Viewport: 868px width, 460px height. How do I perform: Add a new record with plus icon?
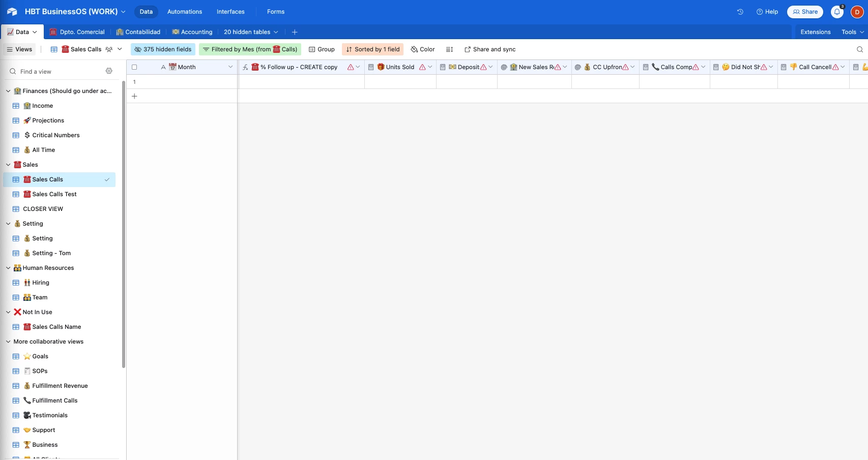coord(134,96)
